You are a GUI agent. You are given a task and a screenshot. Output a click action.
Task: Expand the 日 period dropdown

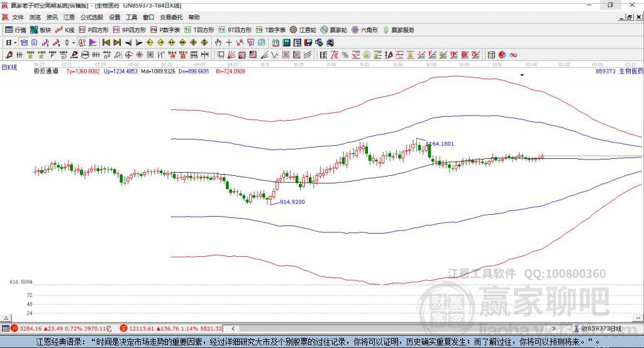pos(15,43)
